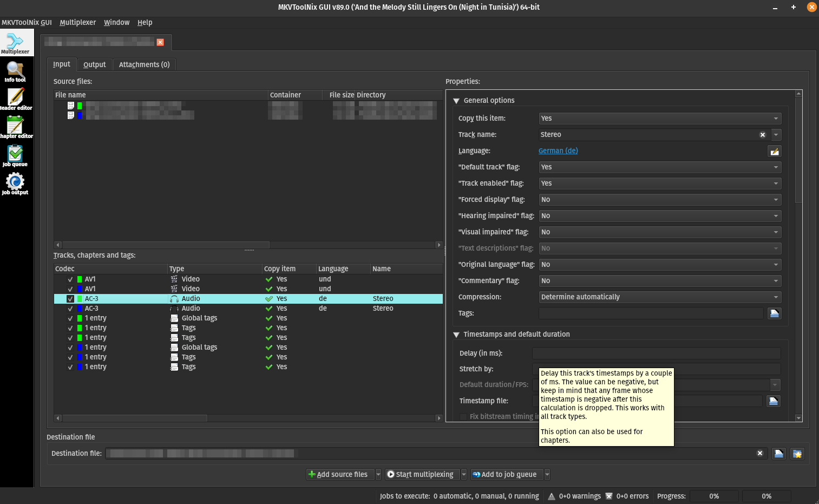The width and height of the screenshot is (819, 504).
Task: Sort tracks by Codec column header
Action: tap(110, 269)
